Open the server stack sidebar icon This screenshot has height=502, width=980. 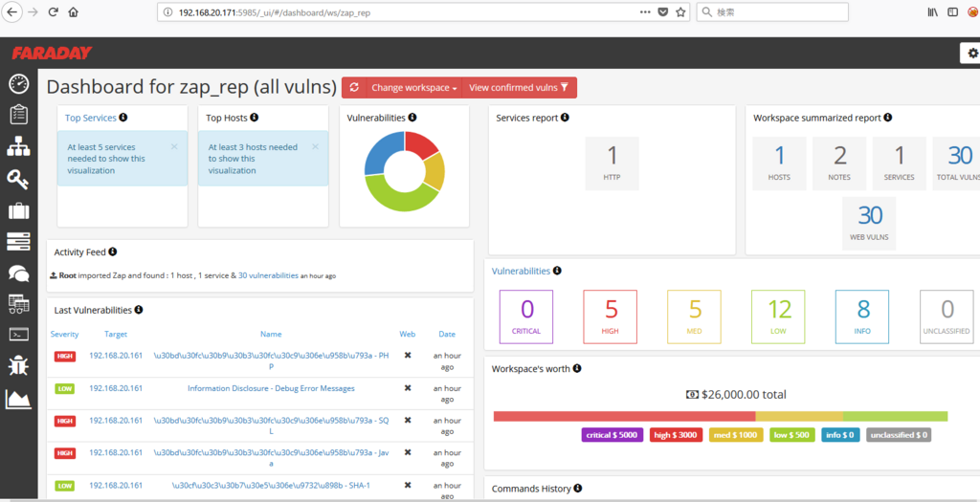[19, 242]
